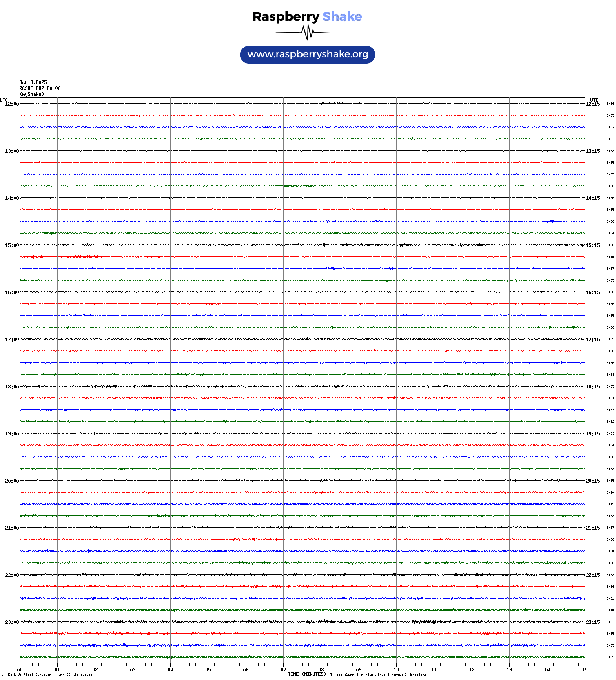The image size is (616, 680).
Task: Click the 12:15 label on right side
Action: point(592,104)
